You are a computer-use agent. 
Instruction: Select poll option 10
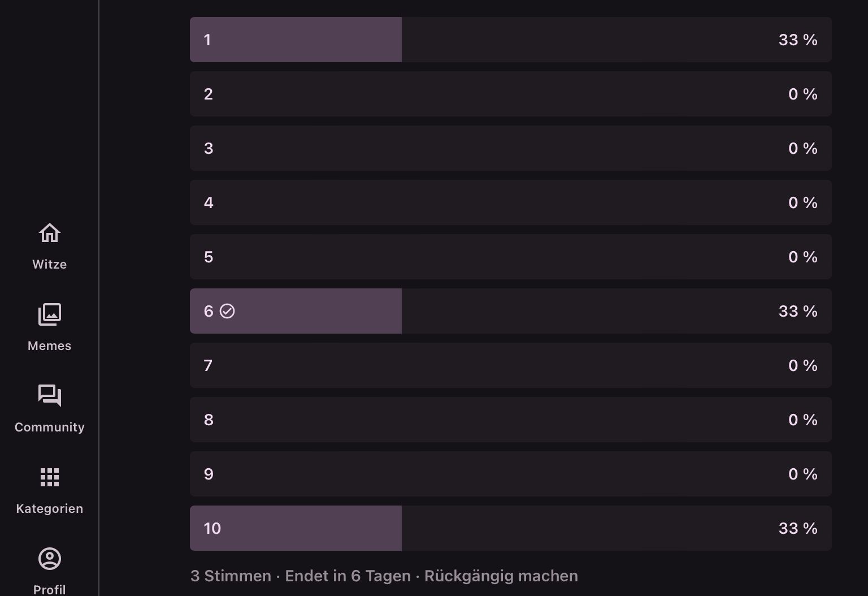(510, 528)
